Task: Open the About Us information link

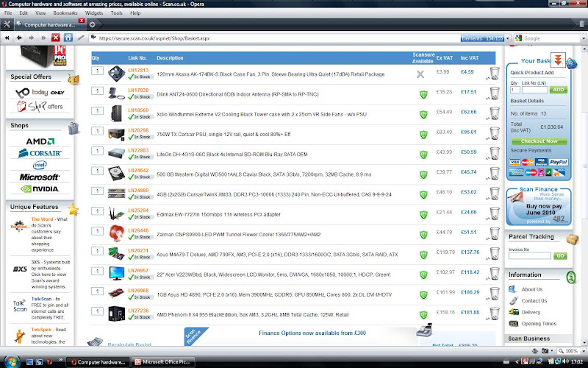Action: click(x=531, y=289)
